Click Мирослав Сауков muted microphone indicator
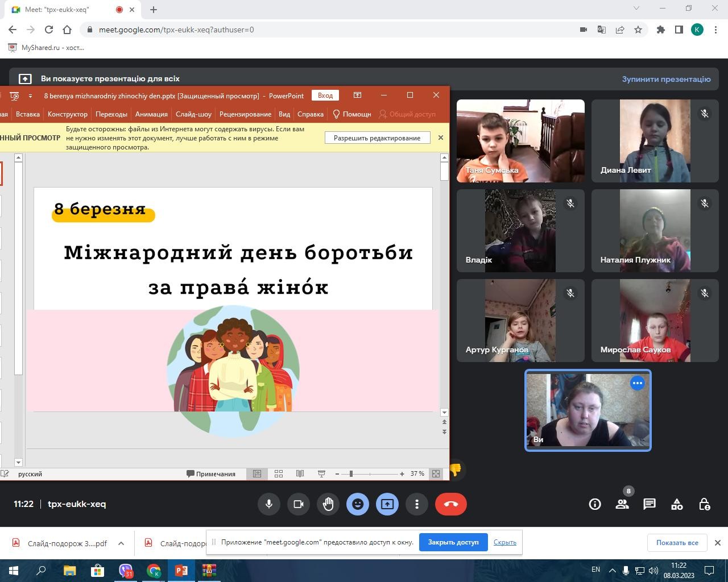Viewport: 728px width, 582px height. (705, 293)
